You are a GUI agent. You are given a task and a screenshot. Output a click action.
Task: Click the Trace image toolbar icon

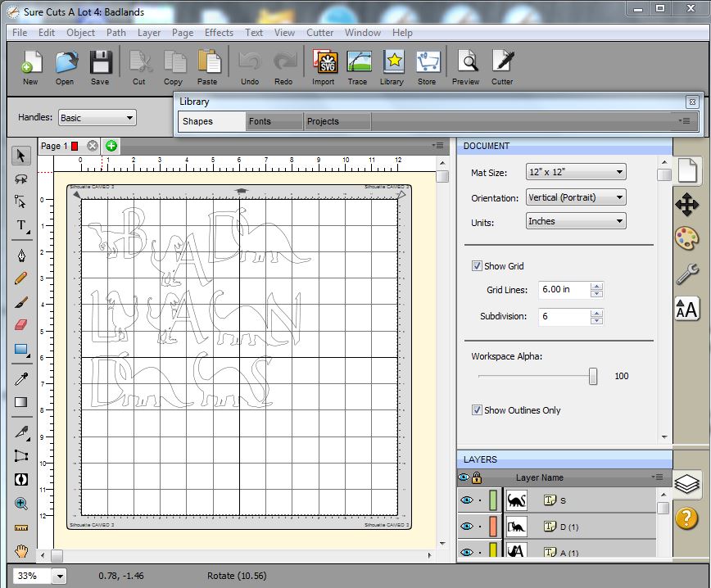(x=358, y=66)
